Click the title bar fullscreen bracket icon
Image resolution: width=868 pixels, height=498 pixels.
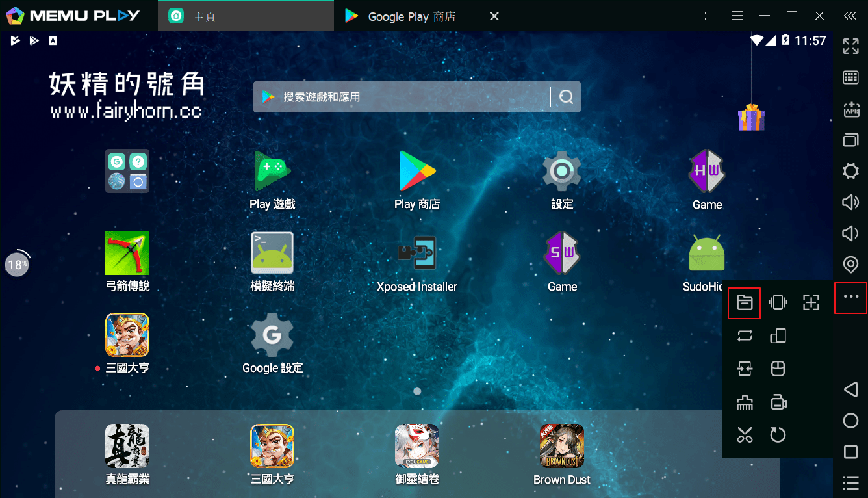710,16
